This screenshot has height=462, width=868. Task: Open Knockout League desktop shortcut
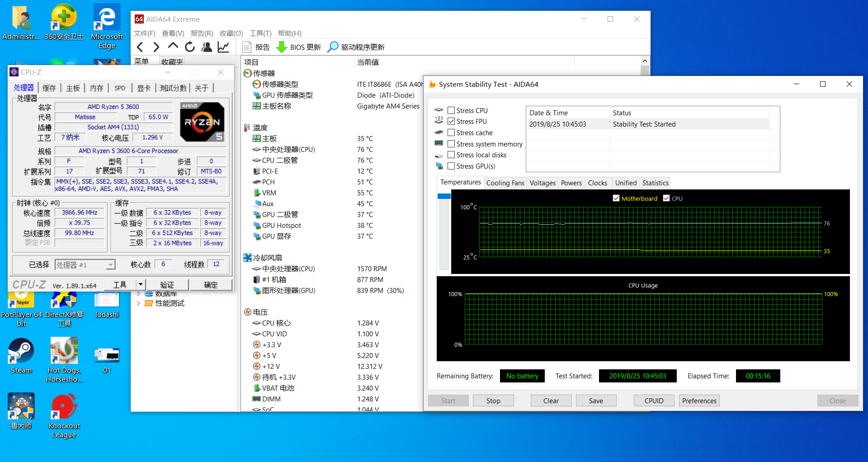click(64, 416)
